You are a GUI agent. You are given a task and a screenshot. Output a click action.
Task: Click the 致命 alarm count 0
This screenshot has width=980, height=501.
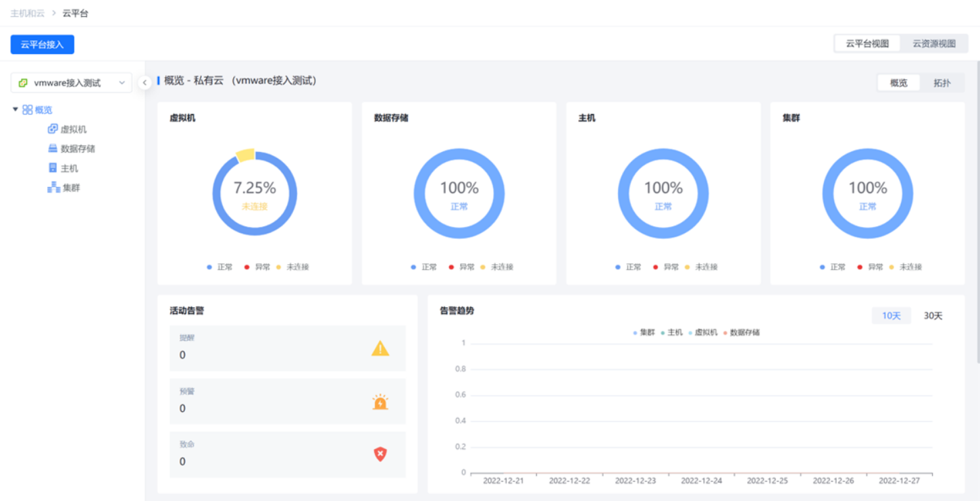[x=182, y=462]
